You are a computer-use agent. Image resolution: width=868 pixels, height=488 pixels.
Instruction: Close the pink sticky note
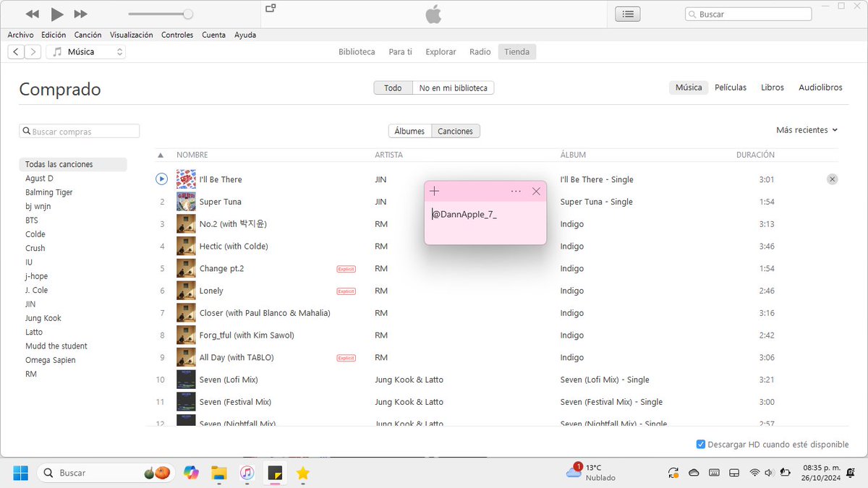[x=536, y=191]
